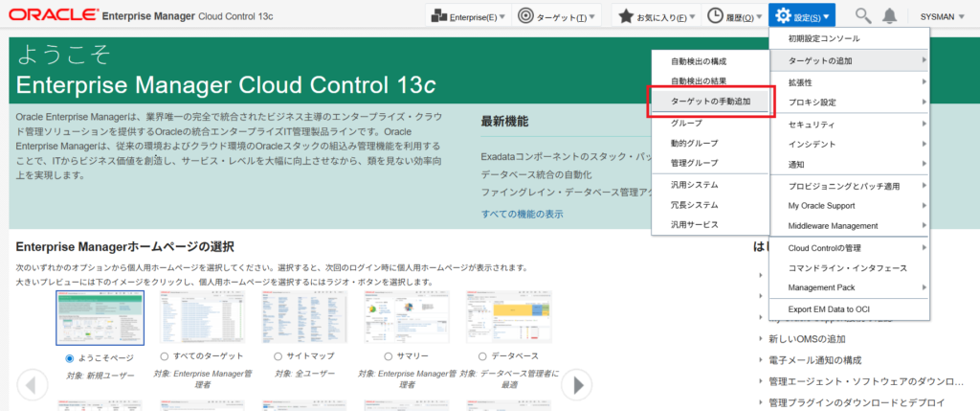980x411 pixels.
Task: Click the Targets bullseye icon
Action: pyautogui.click(x=525, y=15)
